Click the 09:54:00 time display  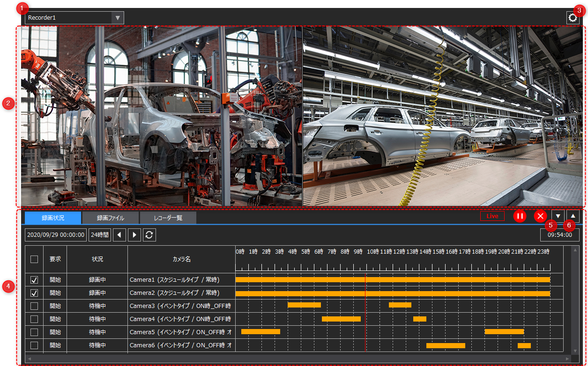tap(559, 235)
